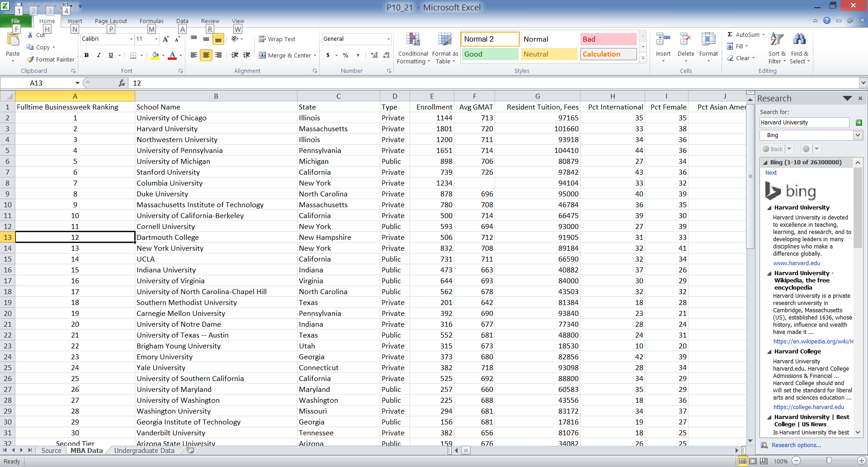Click the Copy icon
This screenshot has width=868, height=467.
click(x=30, y=47)
